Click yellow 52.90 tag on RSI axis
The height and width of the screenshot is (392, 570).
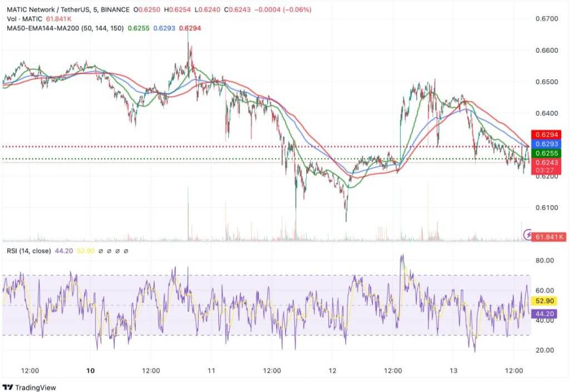[544, 301]
